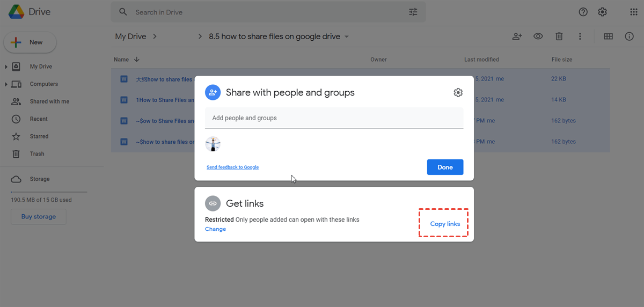Select the 14 KB file size cell

pos(558,100)
